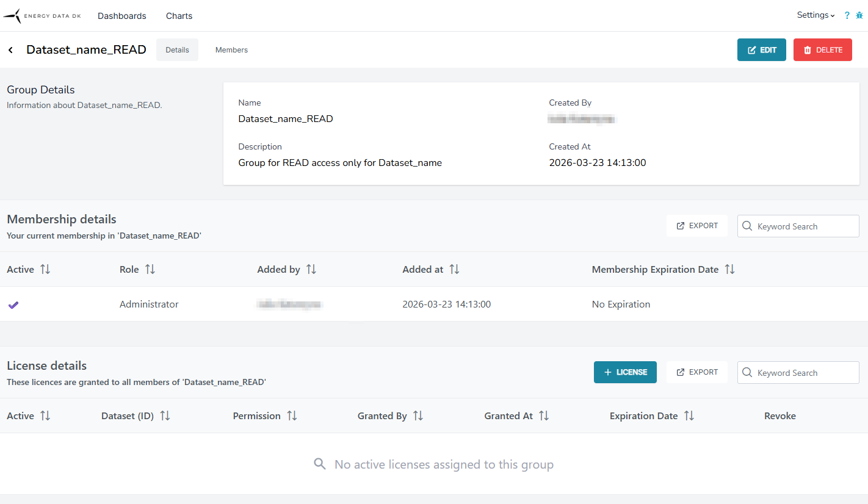Add a license with the + LICENSE button
Viewport: 868px width, 504px height.
pos(625,372)
